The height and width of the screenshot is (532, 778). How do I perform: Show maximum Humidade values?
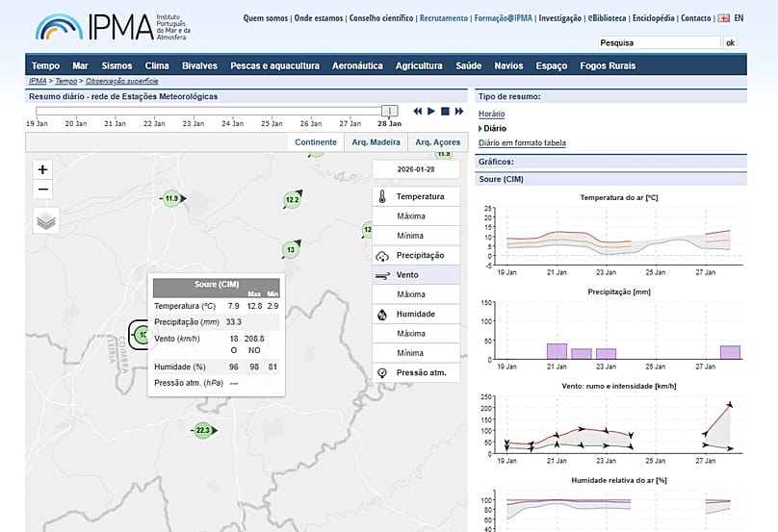[x=411, y=334]
